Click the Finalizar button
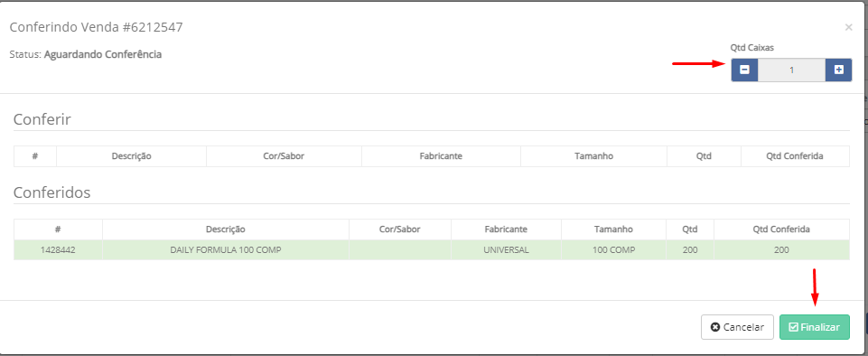This screenshot has height=356, width=868. tap(815, 327)
